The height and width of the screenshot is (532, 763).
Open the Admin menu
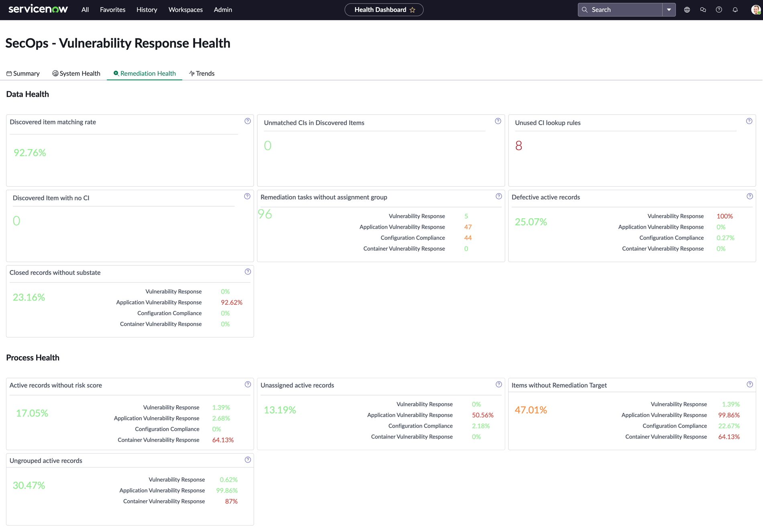click(x=223, y=10)
